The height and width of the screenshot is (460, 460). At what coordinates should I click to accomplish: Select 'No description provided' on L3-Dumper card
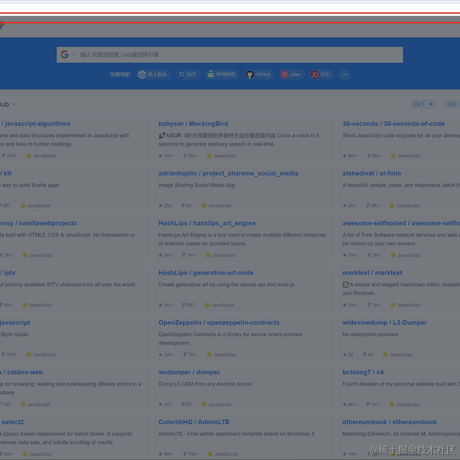(370, 334)
